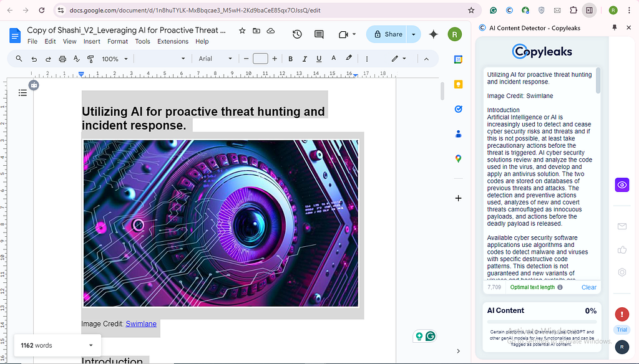
Task: Click the Grammarly icon in document
Action: coord(431,336)
